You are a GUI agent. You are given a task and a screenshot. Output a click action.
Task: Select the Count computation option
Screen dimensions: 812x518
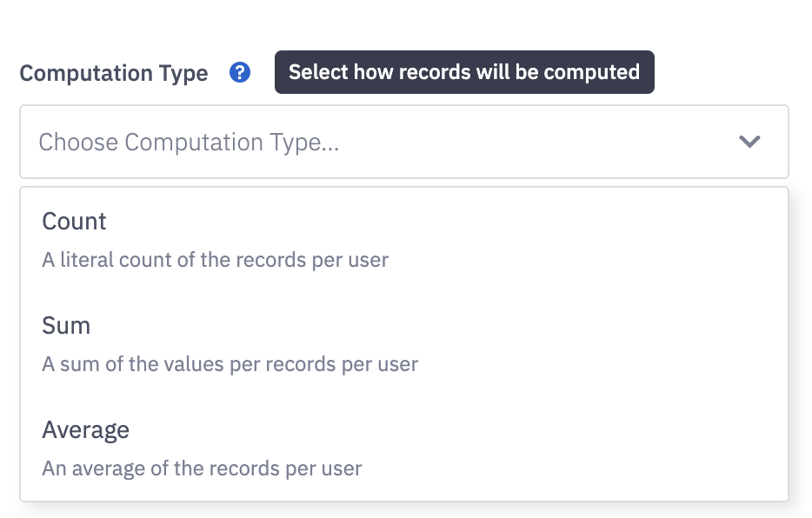click(x=403, y=239)
